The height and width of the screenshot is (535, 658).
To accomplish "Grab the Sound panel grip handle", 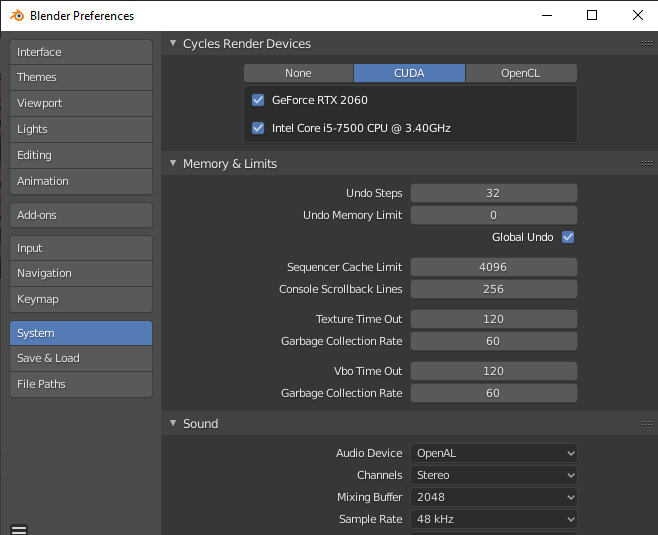I will pyautogui.click(x=646, y=424).
